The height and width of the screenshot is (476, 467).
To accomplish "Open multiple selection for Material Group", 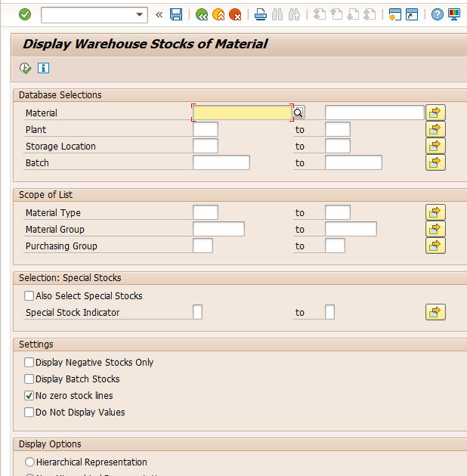I will 435,229.
